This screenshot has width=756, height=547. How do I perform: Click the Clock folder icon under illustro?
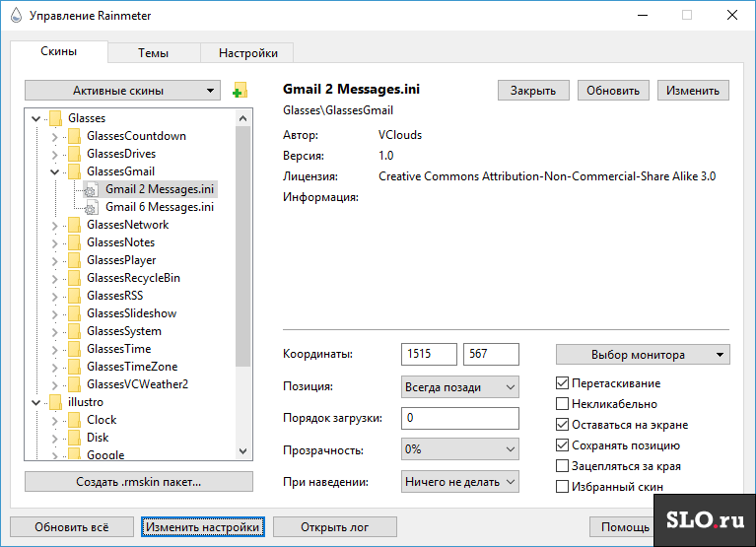click(74, 420)
